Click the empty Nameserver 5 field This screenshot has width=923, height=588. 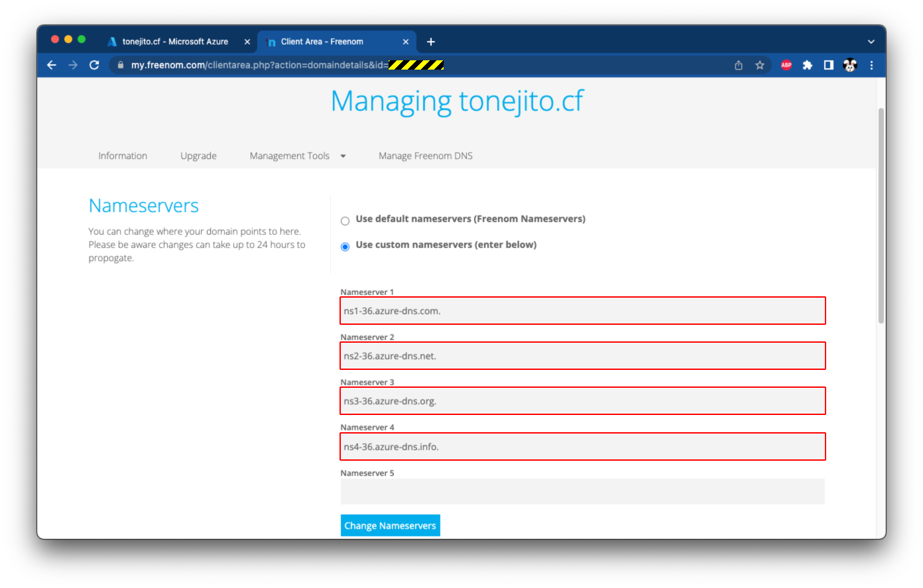click(582, 492)
